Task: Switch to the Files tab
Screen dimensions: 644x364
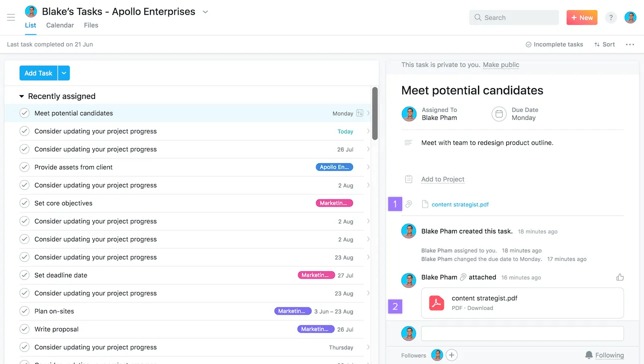Action: point(91,25)
